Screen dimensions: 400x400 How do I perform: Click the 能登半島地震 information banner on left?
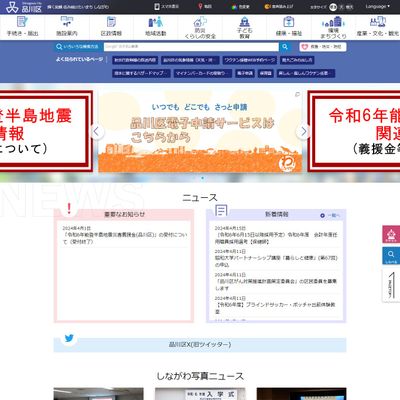click(46, 131)
